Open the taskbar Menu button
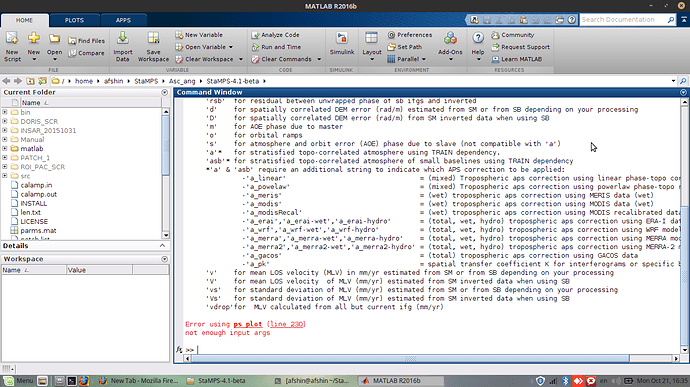690x387 pixels. pyautogui.click(x=19, y=381)
